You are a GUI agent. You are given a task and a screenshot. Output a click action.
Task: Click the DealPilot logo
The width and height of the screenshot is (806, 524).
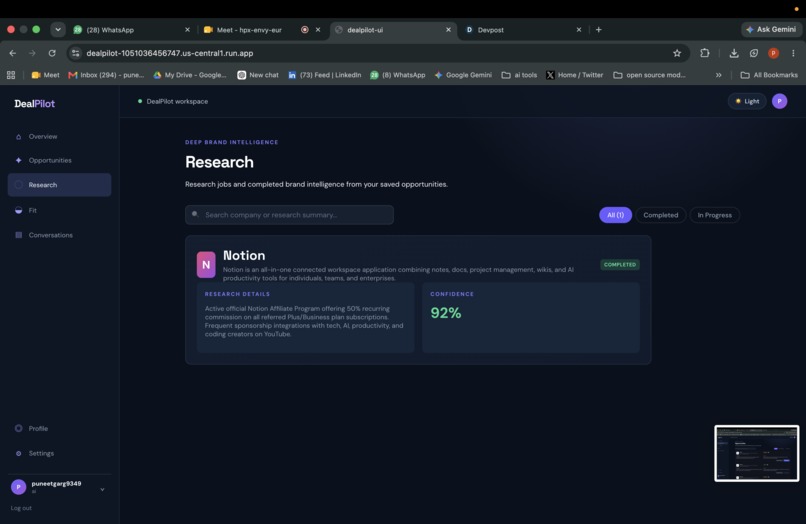pos(34,103)
